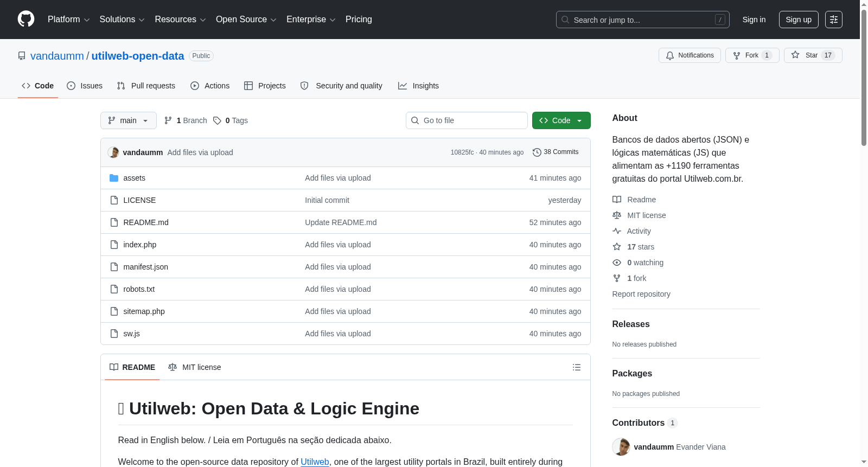This screenshot has width=868, height=467.
Task: Click the scale icon beside MIT license
Action: pos(617,215)
